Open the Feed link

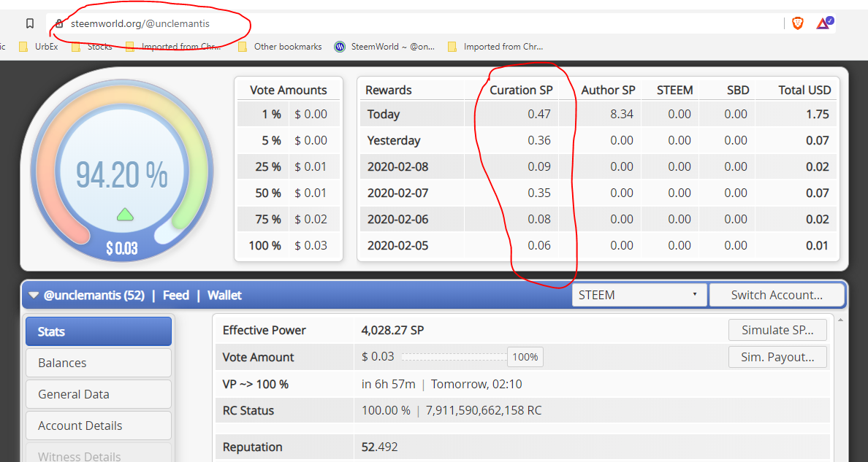pos(176,296)
